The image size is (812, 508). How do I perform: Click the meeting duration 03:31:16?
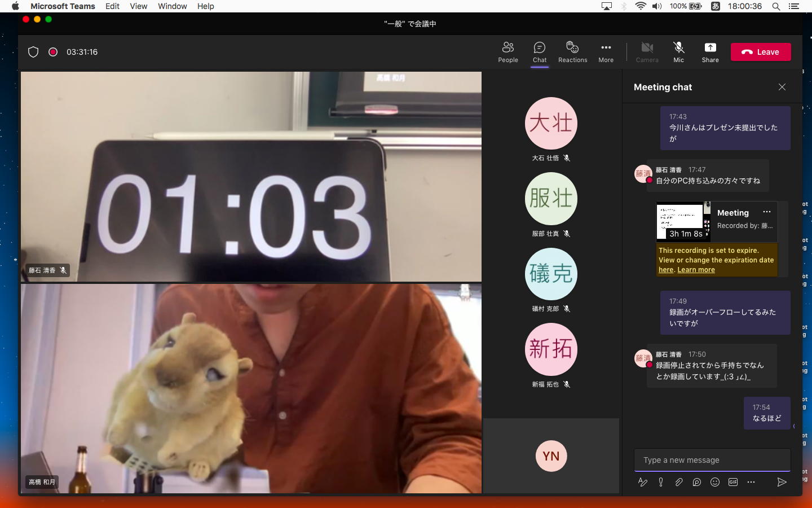coord(82,52)
